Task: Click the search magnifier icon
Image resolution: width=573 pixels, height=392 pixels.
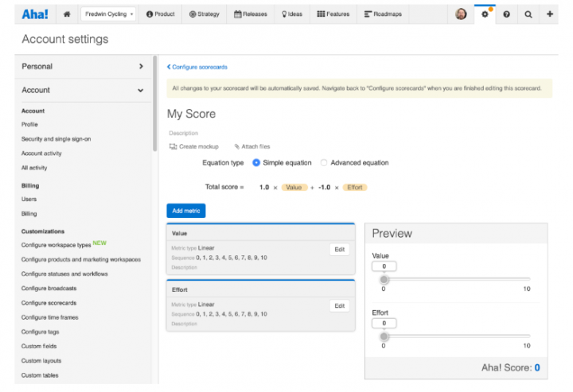Action: click(528, 14)
